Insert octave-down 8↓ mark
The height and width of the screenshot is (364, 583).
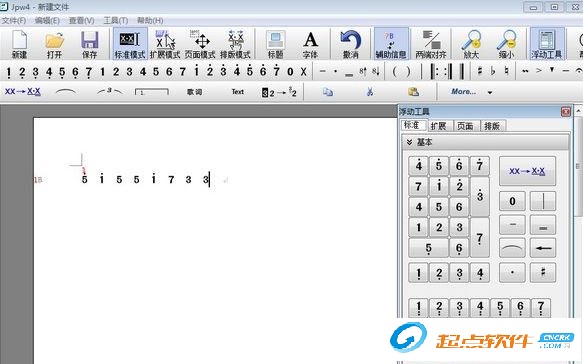[x=376, y=71]
